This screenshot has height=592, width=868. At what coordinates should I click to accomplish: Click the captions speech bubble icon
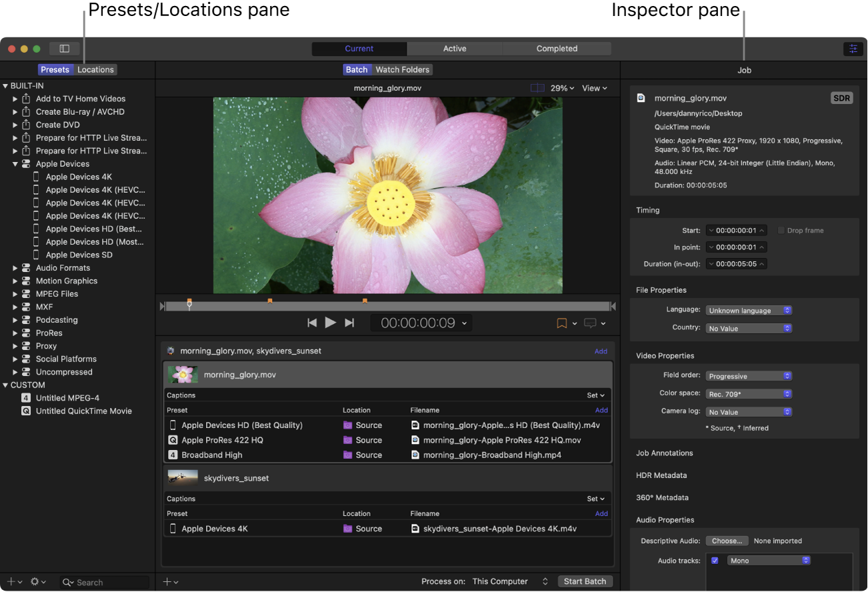[x=590, y=323]
